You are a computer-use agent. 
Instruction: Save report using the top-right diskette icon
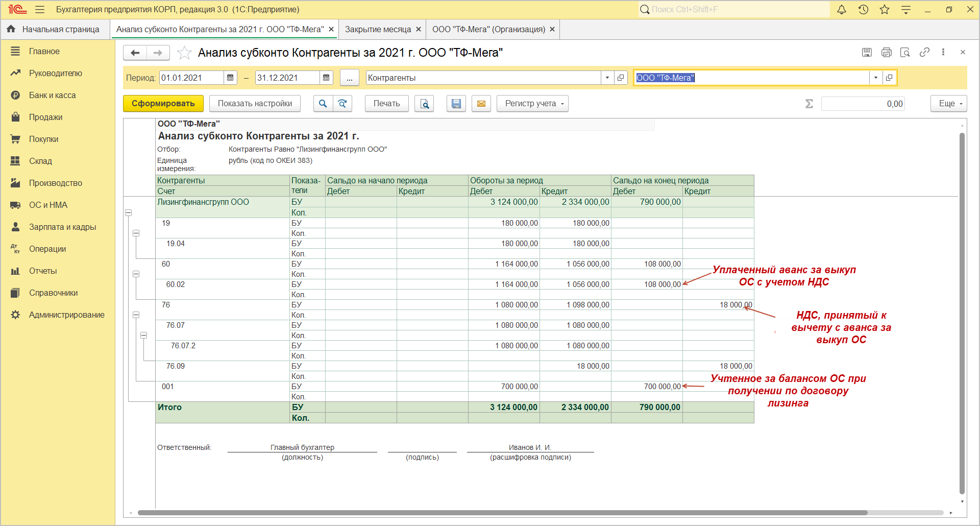tap(867, 52)
